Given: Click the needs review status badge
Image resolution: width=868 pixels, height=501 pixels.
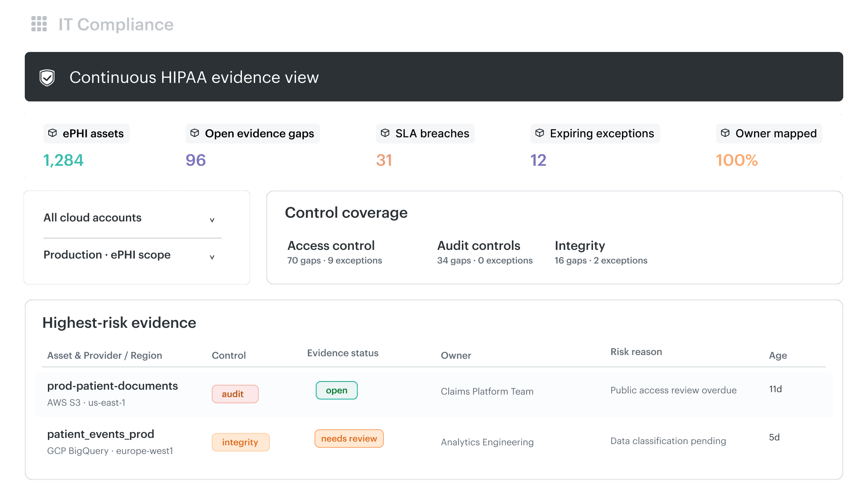Looking at the screenshot, I should point(349,439).
